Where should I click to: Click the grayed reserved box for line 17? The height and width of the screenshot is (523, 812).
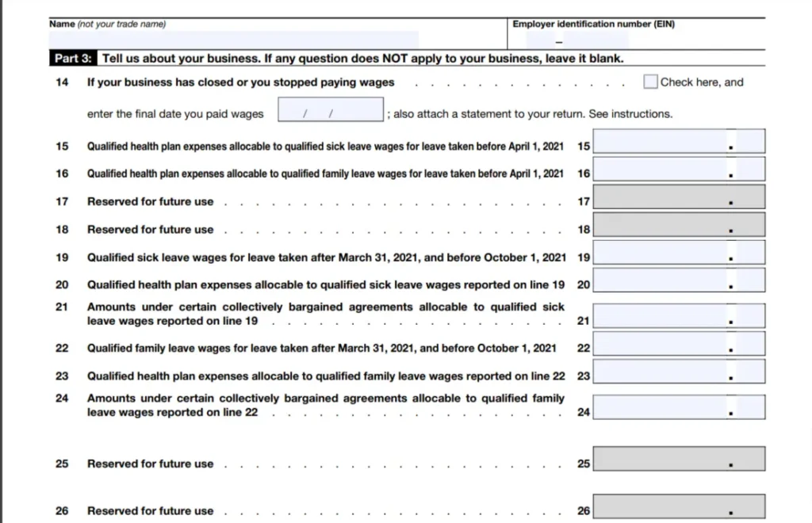tap(679, 197)
